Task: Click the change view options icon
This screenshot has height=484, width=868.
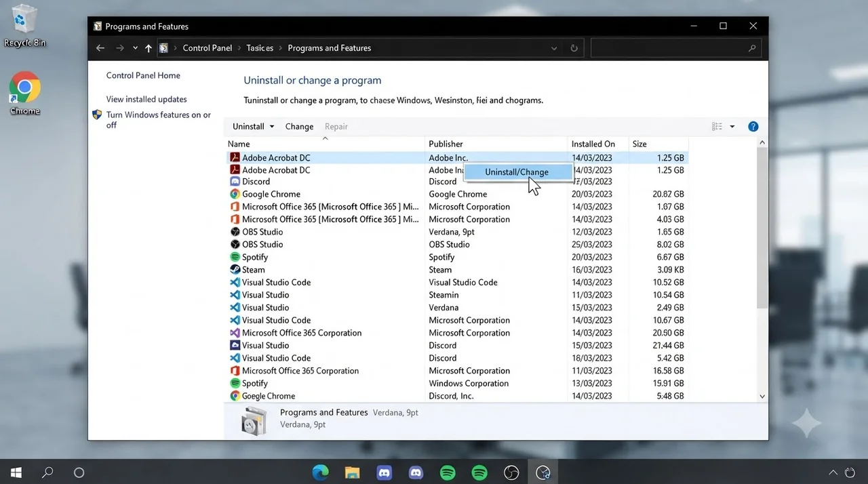Action: [717, 127]
